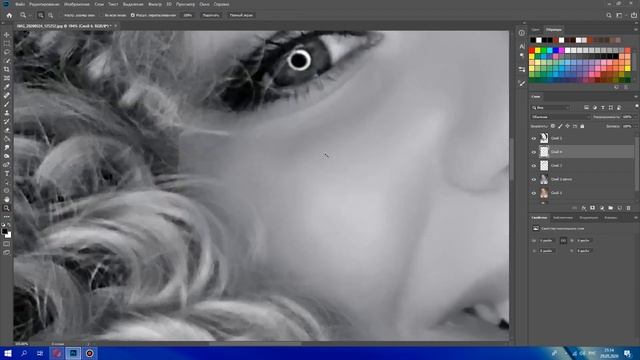This screenshot has width=640, height=360.
Task: Open the opacity slider arrow for 'Непрозрачность'
Action: (636, 117)
